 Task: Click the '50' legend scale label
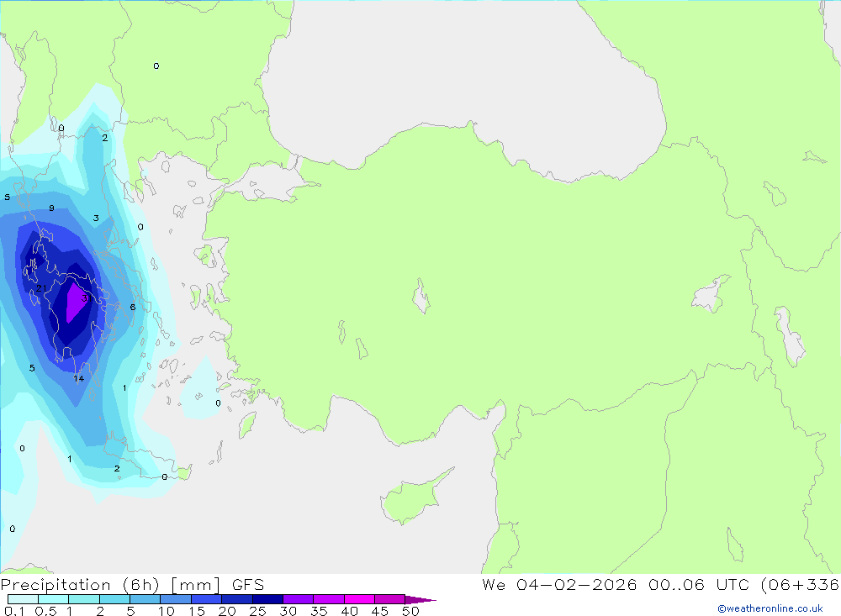tap(411, 611)
